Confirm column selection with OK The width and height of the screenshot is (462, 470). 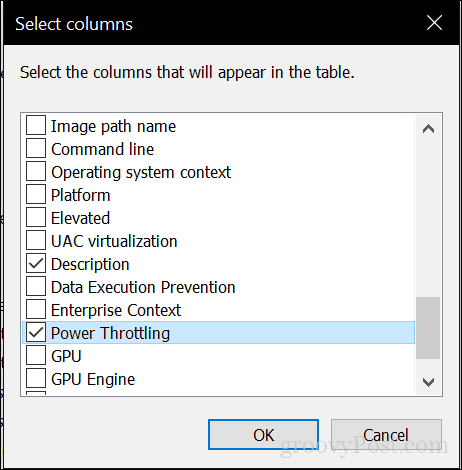tap(263, 435)
